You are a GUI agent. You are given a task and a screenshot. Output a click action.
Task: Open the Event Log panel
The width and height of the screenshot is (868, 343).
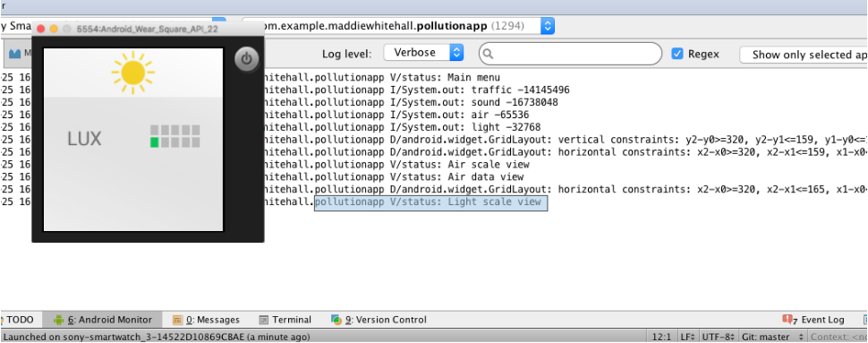click(x=813, y=320)
